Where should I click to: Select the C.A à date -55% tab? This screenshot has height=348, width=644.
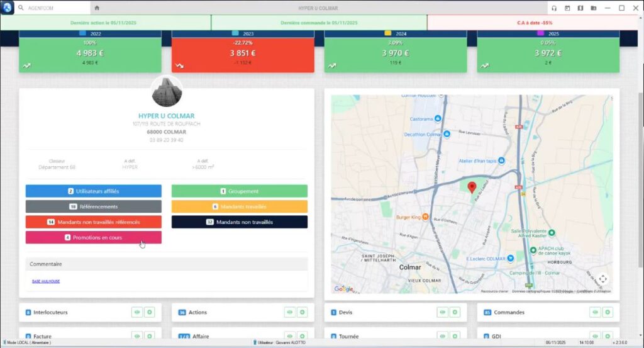[x=535, y=23]
